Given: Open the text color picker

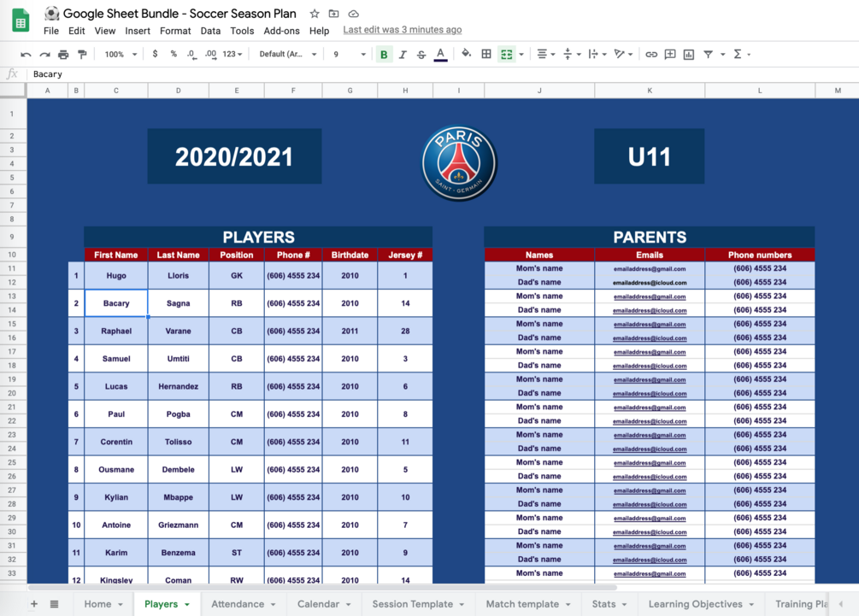Looking at the screenshot, I should [x=440, y=54].
